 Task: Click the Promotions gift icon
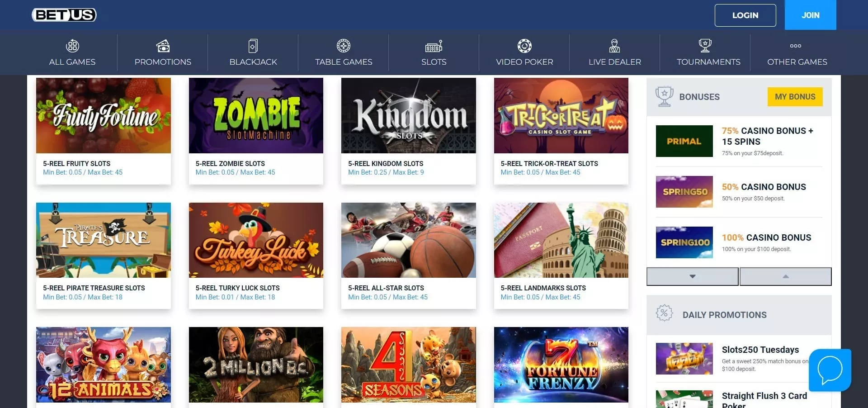(x=163, y=46)
